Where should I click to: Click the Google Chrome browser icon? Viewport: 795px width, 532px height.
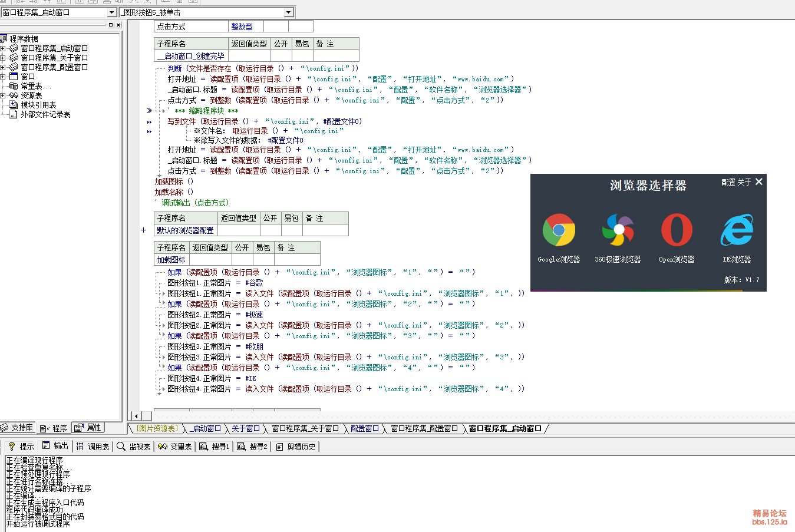coord(559,230)
